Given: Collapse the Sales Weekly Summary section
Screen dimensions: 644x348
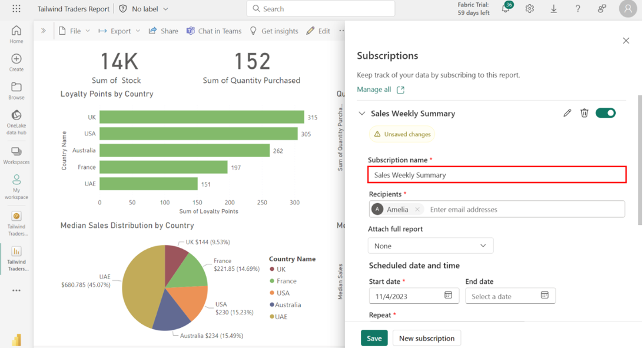Looking at the screenshot, I should pyautogui.click(x=362, y=114).
